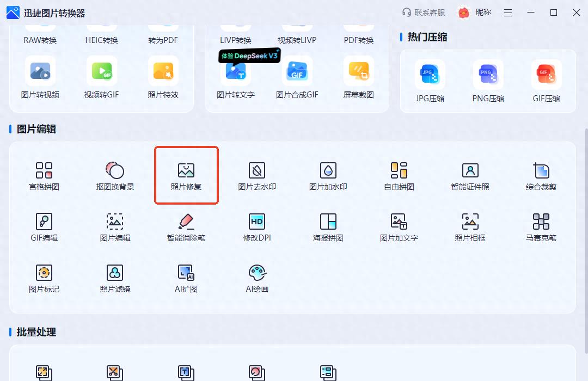Open the 照片滤镜 photo filter tool
Viewport: 588px width, 381px height.
pyautogui.click(x=115, y=277)
